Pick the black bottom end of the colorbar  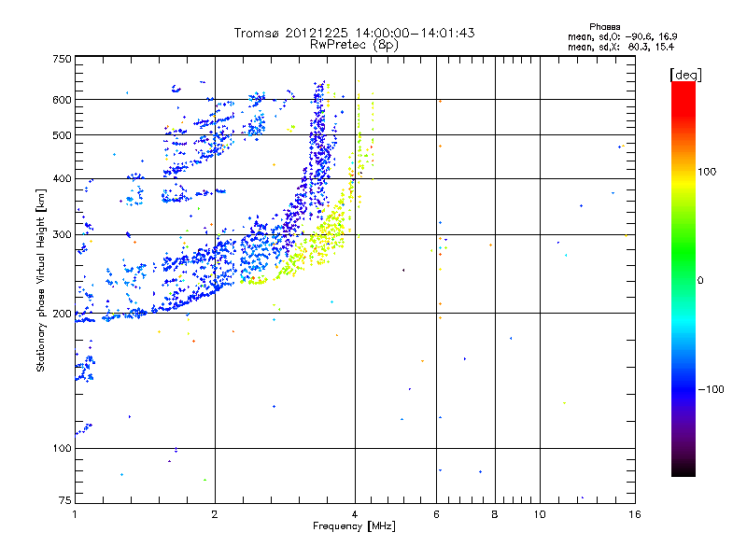pos(684,469)
